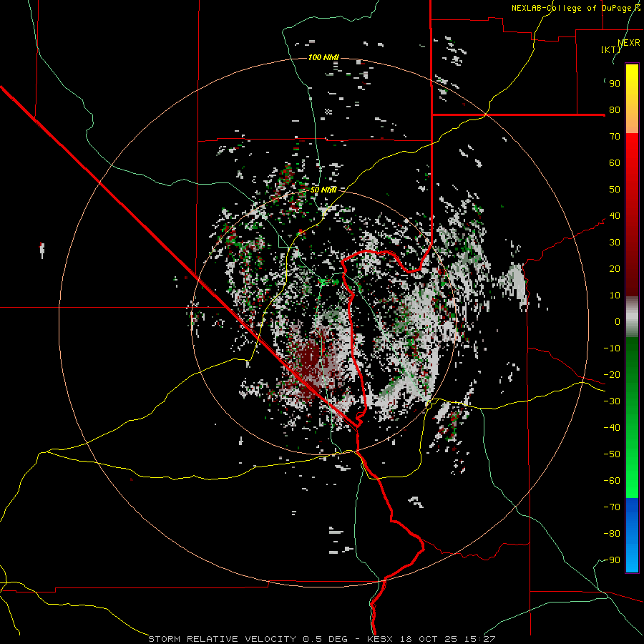Select the 30 value on velocity scale
Viewport: 644px width, 644px height.
click(x=615, y=243)
